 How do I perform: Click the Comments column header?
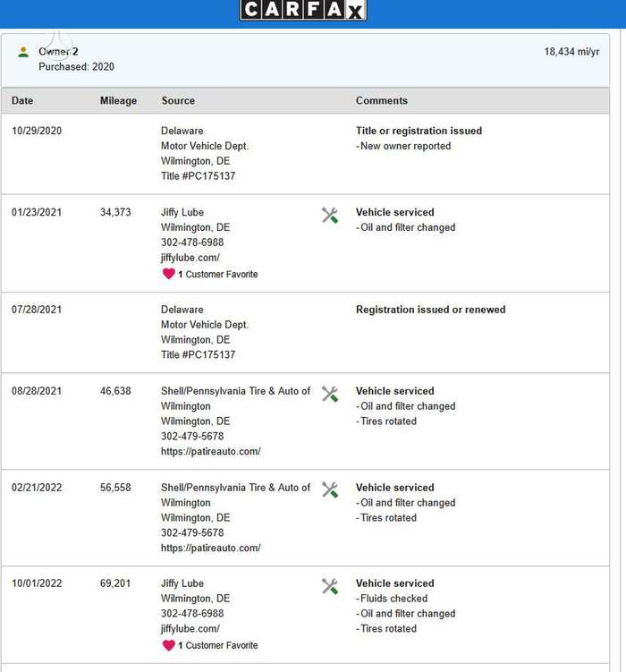(382, 101)
